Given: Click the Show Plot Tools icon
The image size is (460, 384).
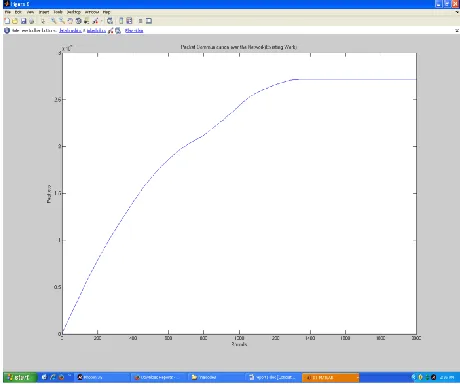Looking at the screenshot, I should (x=149, y=21).
